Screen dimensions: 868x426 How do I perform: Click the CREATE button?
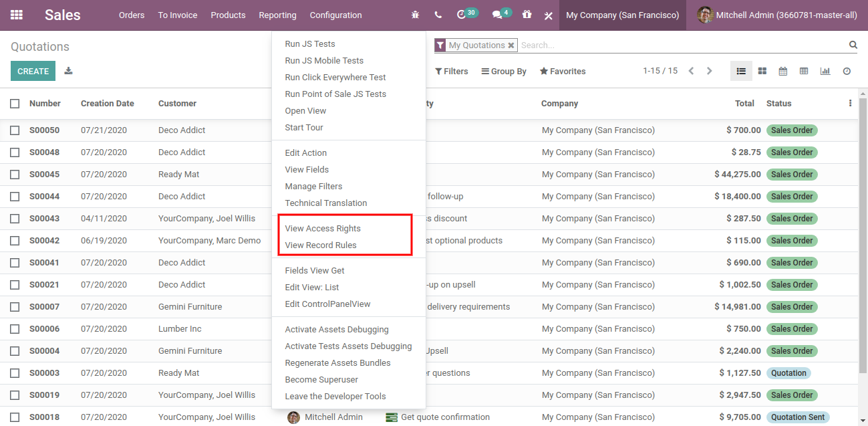33,71
